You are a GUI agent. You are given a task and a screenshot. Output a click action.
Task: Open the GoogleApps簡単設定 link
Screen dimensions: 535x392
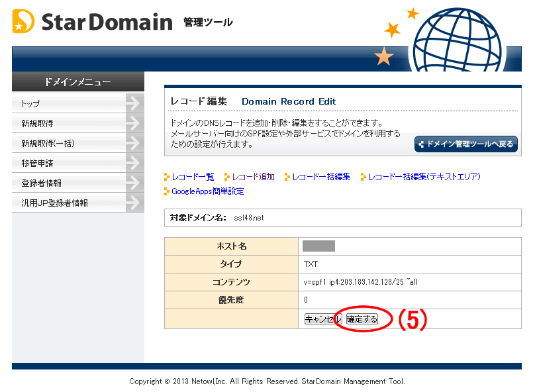pyautogui.click(x=208, y=191)
